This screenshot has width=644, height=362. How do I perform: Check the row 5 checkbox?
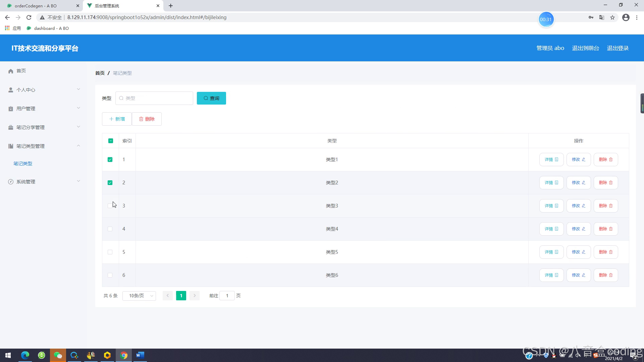click(x=110, y=252)
